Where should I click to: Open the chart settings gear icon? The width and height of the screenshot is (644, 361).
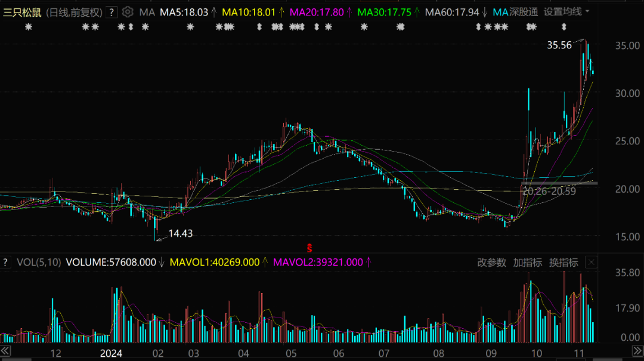pos(128,12)
